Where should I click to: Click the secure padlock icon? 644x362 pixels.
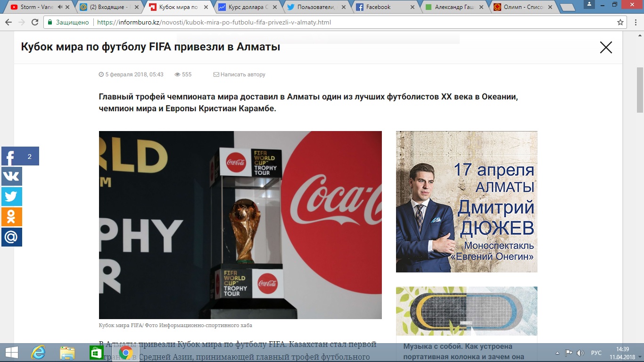pos(50,22)
